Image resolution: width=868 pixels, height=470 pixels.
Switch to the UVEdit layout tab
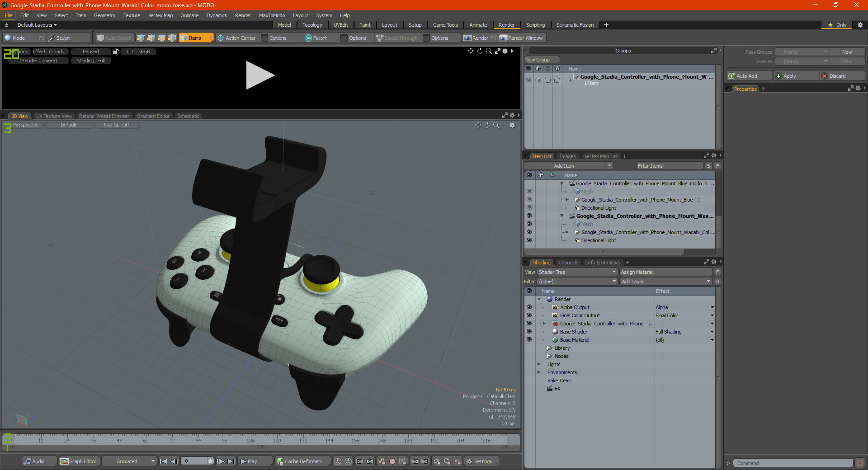click(x=340, y=25)
